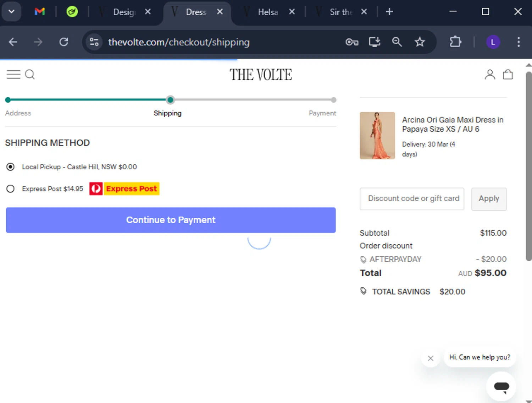Open the tab search dropdown arrow
This screenshot has height=403, width=532.
coord(11,11)
